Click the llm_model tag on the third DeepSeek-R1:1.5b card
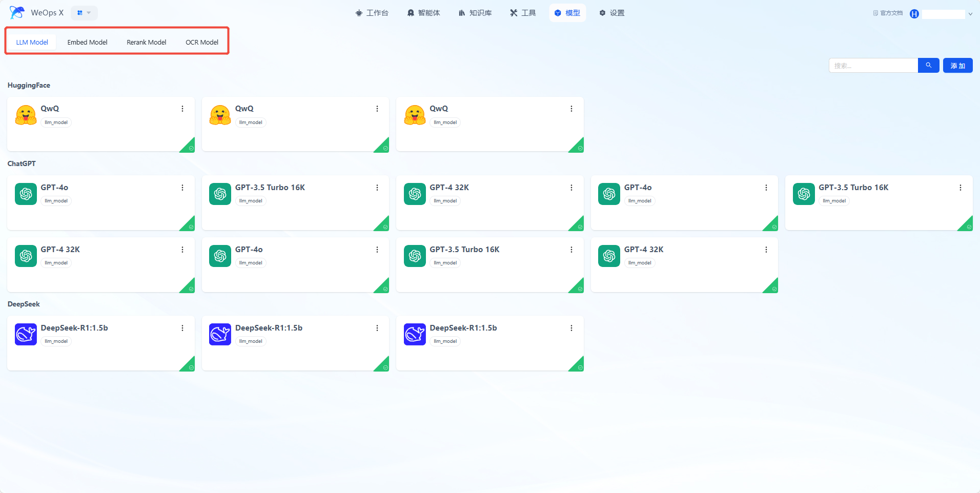 point(445,341)
